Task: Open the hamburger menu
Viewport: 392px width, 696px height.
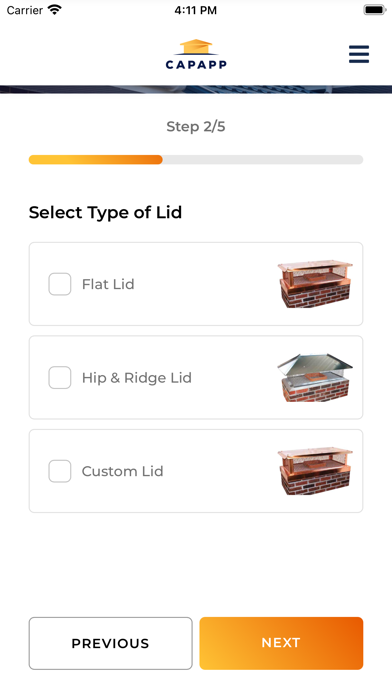Action: [359, 54]
